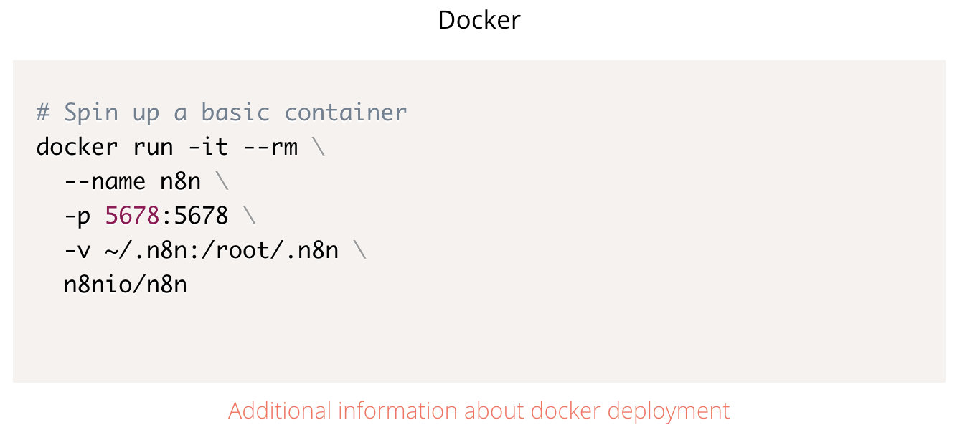Click the "n8nio/n8n" image name

(x=126, y=285)
